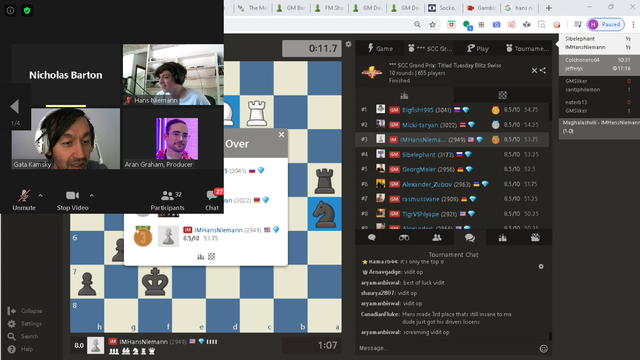Open the chess board settings gear
640x360 pixels.
click(x=348, y=44)
